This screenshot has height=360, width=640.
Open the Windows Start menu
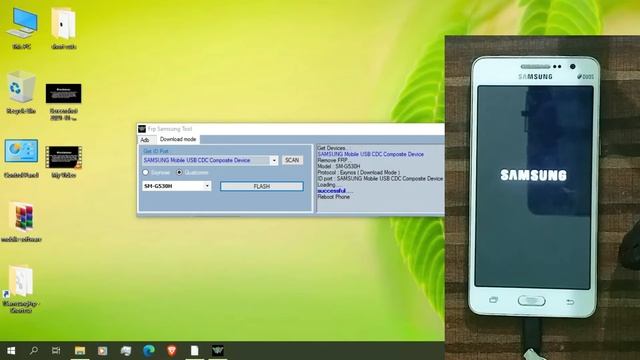11,351
